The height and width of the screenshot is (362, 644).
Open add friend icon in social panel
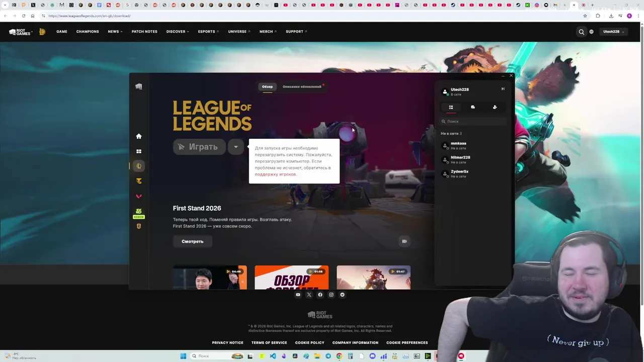495,107
